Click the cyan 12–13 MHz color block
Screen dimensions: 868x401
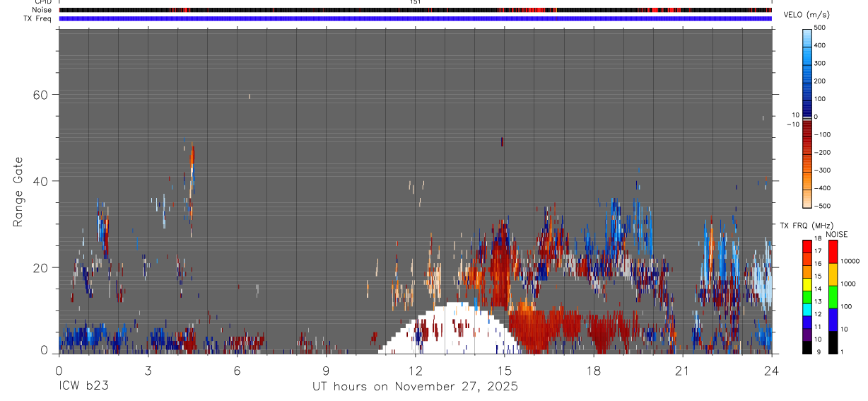pyautogui.click(x=807, y=309)
